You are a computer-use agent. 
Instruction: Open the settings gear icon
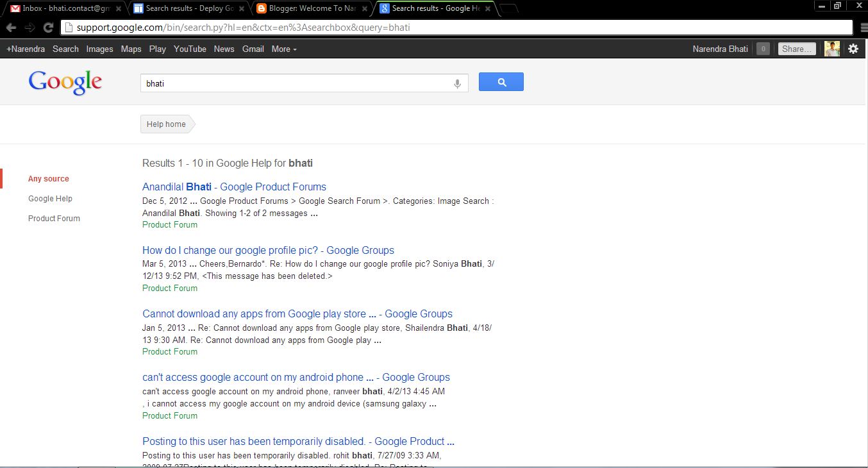coord(853,49)
